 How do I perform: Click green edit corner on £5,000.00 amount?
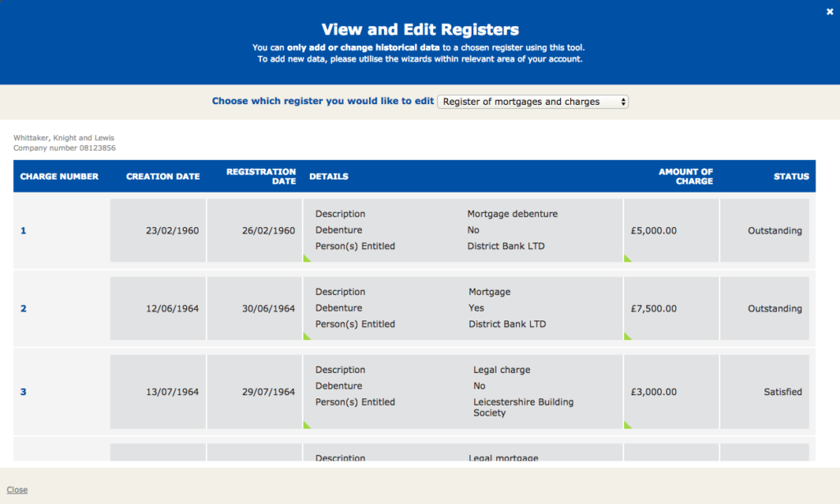(x=628, y=258)
